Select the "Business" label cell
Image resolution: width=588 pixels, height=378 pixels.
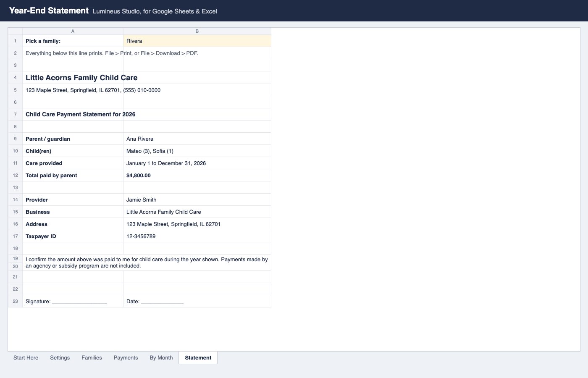(x=73, y=212)
